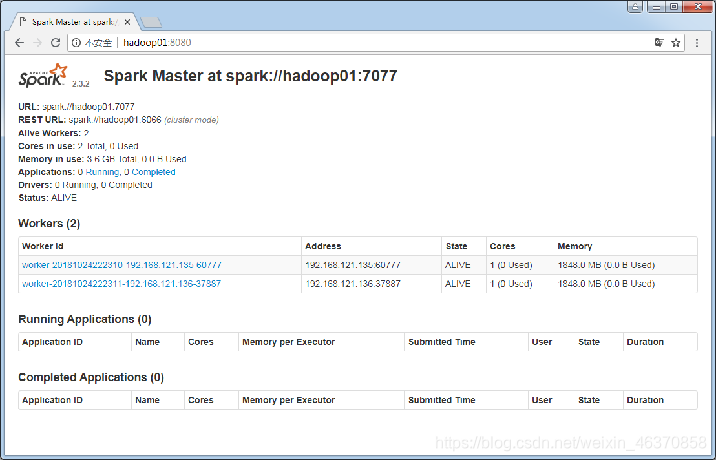
Task: Click the Spark logo
Action: click(44, 76)
